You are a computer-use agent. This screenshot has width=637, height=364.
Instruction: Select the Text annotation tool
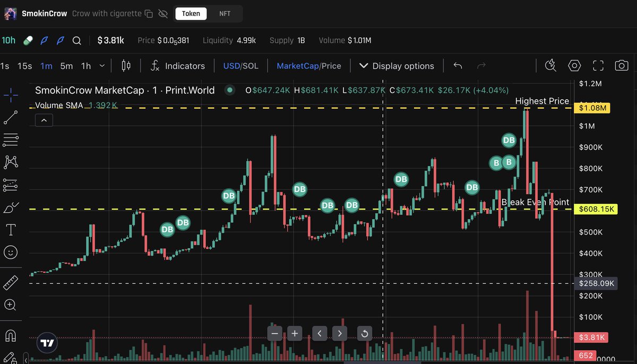(11, 230)
